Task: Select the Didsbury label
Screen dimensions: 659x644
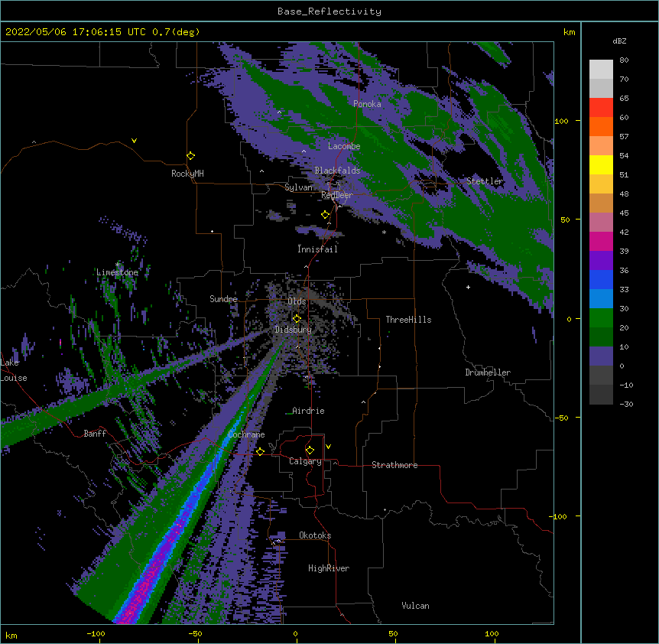Action: [x=294, y=330]
